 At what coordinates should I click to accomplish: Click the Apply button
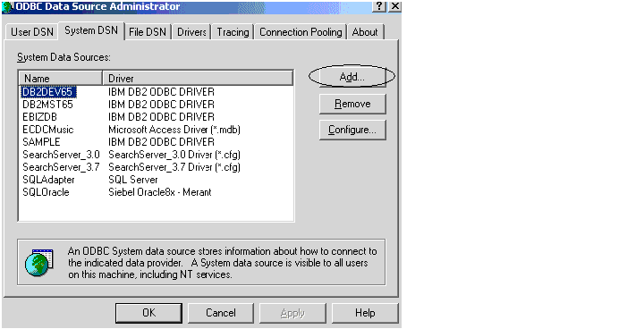pyautogui.click(x=292, y=313)
